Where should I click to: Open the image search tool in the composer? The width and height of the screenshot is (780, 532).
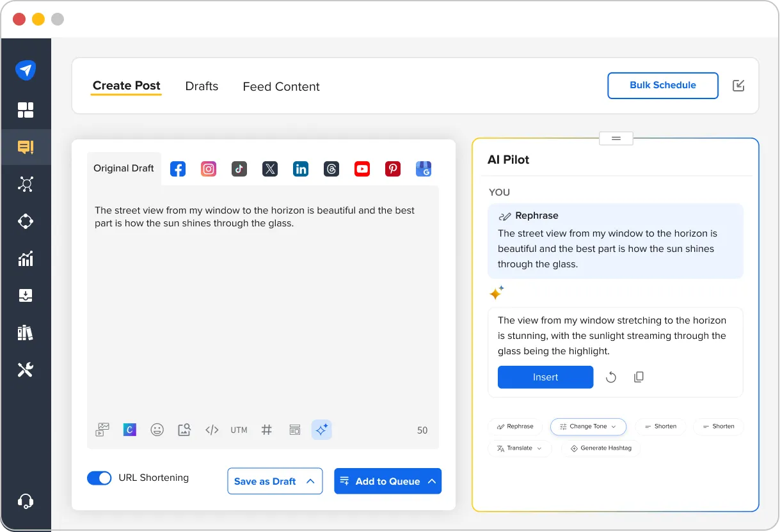point(184,430)
